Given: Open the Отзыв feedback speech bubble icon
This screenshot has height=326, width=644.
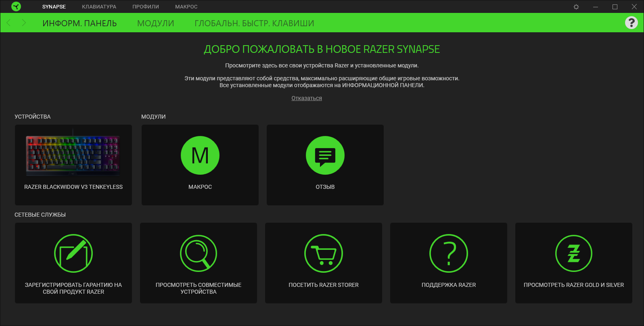Looking at the screenshot, I should [325, 155].
